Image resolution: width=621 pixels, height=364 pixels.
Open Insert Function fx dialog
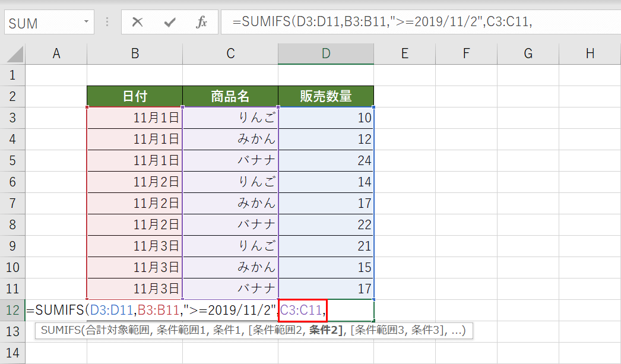tap(201, 23)
